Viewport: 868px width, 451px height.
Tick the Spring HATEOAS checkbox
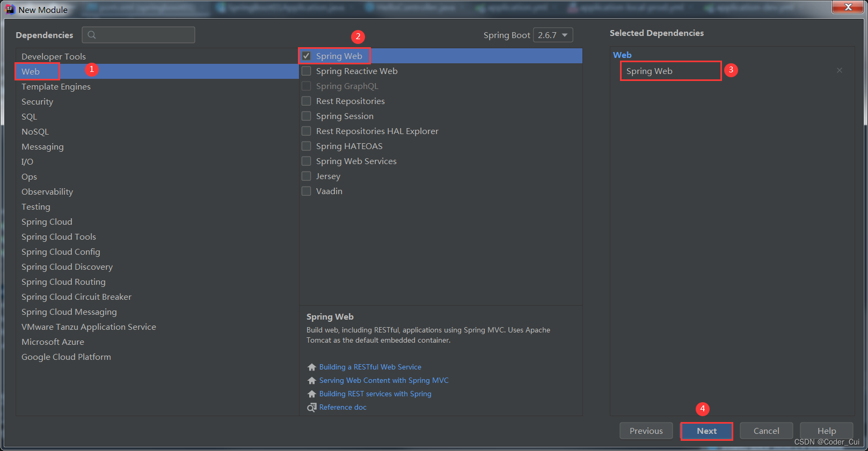point(306,146)
